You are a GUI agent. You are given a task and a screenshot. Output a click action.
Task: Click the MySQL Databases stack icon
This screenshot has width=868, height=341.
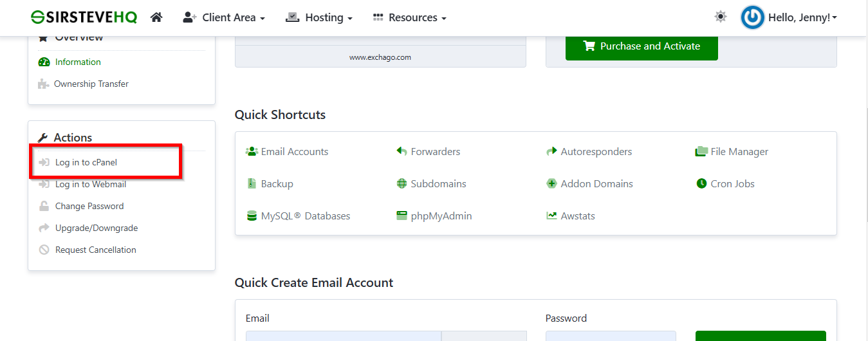click(252, 216)
